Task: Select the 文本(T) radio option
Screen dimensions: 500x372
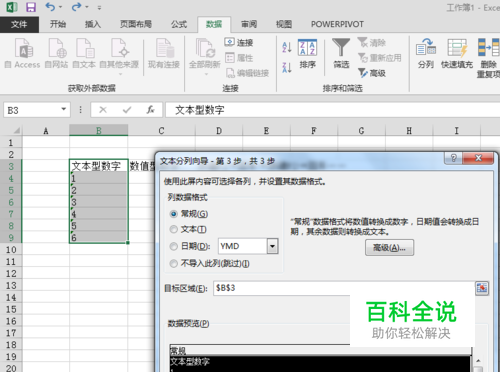Action: coord(174,229)
